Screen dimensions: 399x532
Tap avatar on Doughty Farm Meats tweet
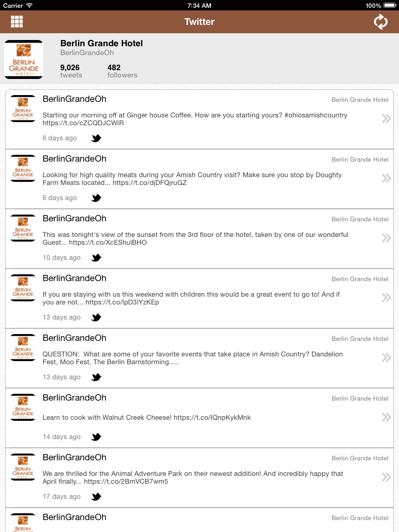tap(23, 168)
